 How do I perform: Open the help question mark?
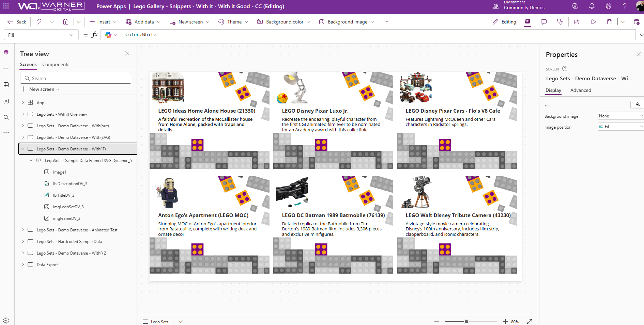(x=625, y=6)
